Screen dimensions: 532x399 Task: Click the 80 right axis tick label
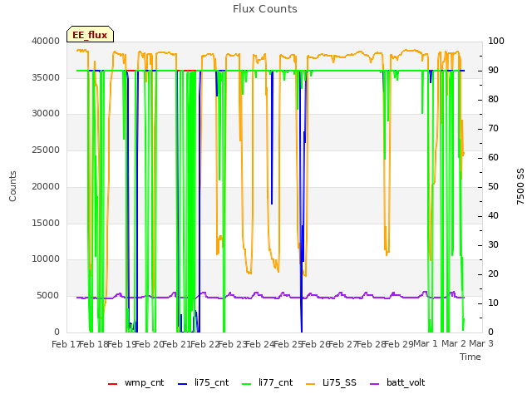tap(493, 100)
